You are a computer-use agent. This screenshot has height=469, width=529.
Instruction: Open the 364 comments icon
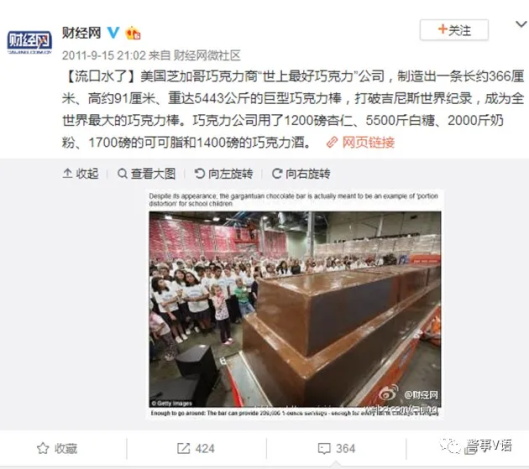[336, 448]
